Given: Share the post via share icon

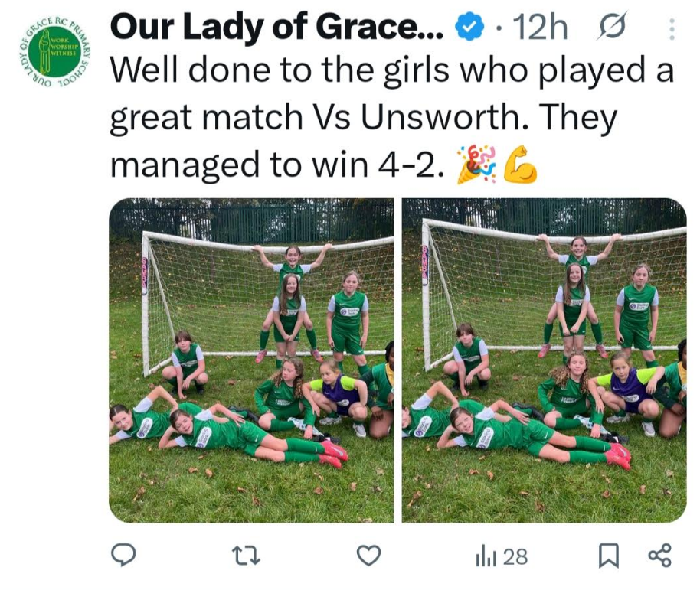Looking at the screenshot, I should point(660,556).
